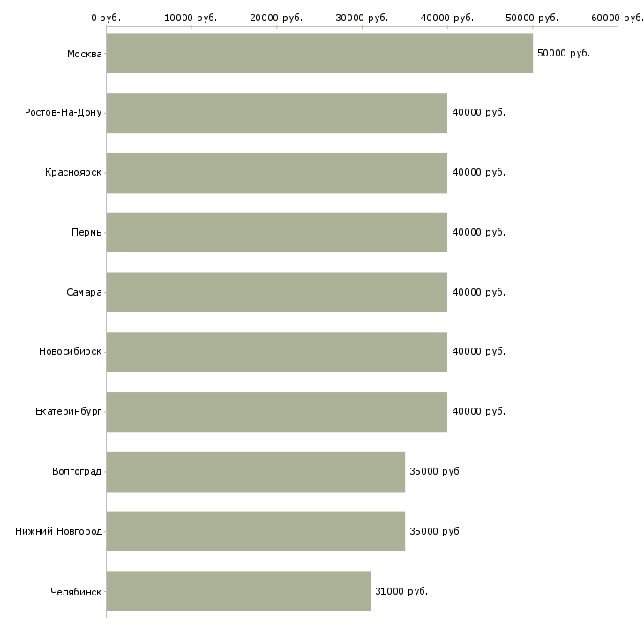Screen dimensions: 644x644
Task: Click the 30000 руб. axis tick label
Action: coord(362,18)
